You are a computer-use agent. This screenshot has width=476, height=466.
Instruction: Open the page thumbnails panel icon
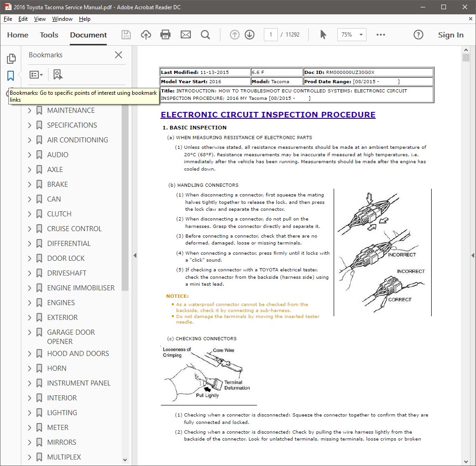tap(11, 58)
